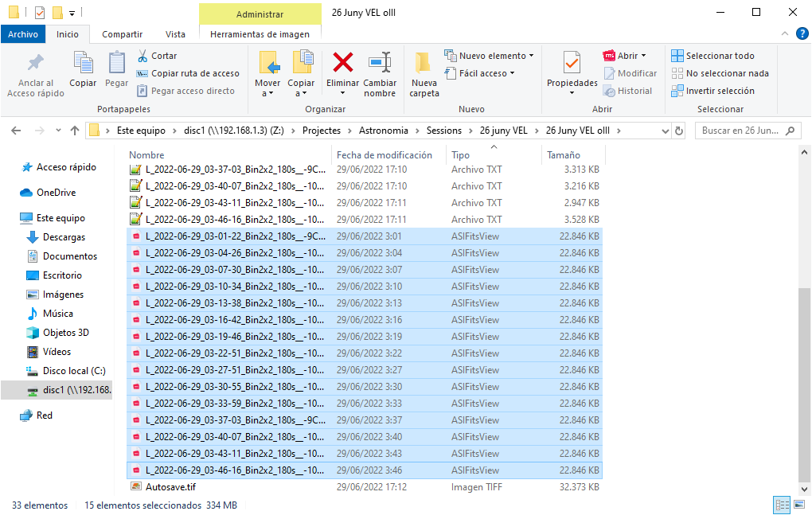Go up one folder level
812x515 pixels.
pyautogui.click(x=75, y=131)
